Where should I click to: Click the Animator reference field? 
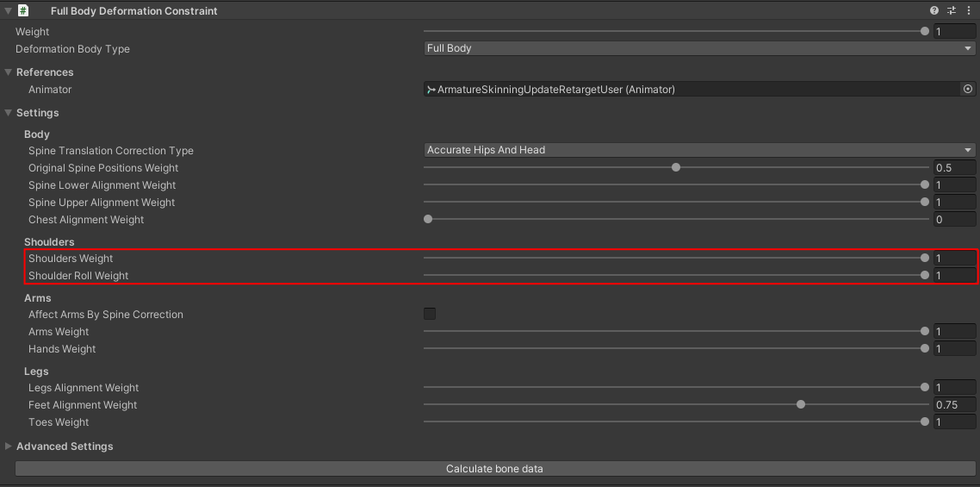click(x=692, y=90)
